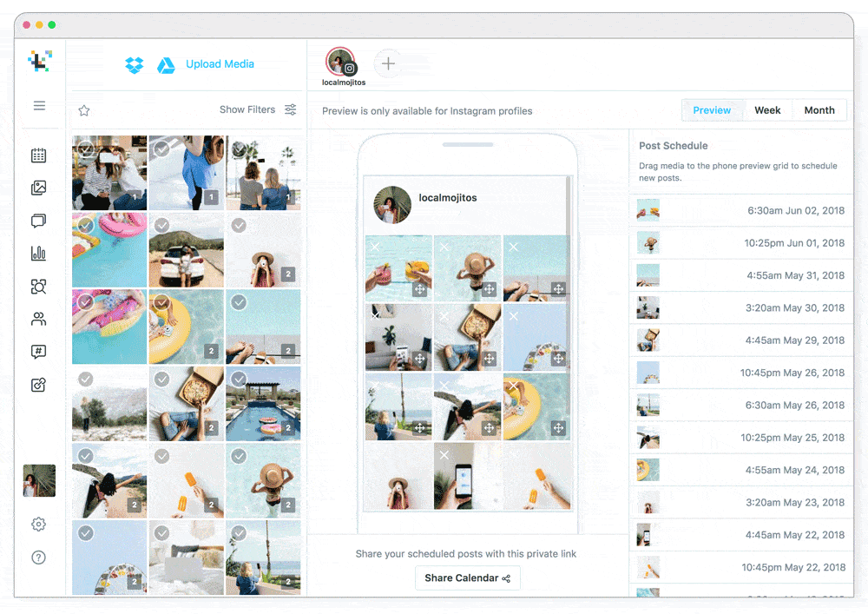Open the Analytics bar-chart icon
868x614 pixels.
39,254
